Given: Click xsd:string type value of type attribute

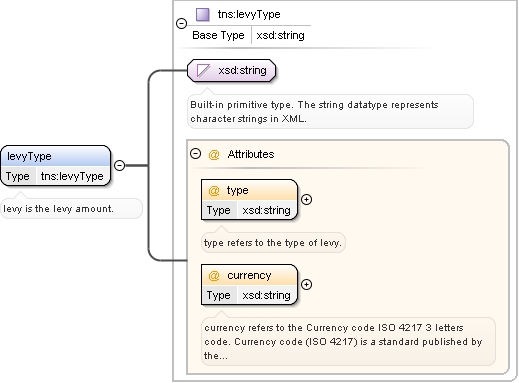Looking at the screenshot, I should tap(266, 210).
